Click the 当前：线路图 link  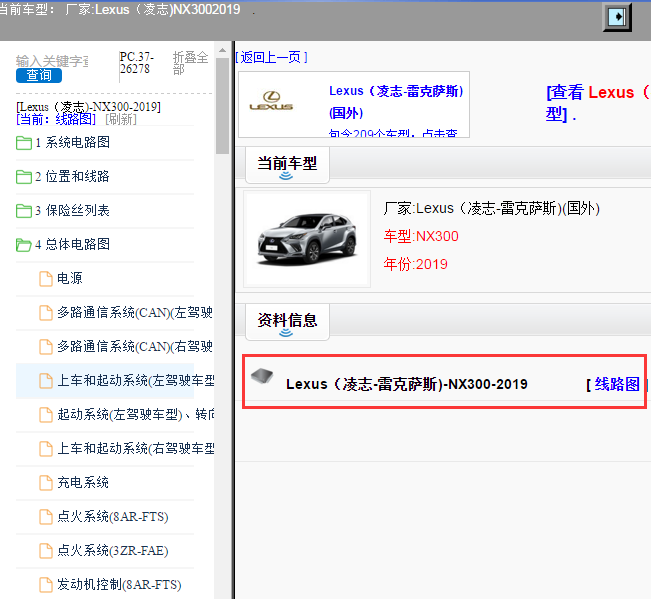tap(56, 120)
